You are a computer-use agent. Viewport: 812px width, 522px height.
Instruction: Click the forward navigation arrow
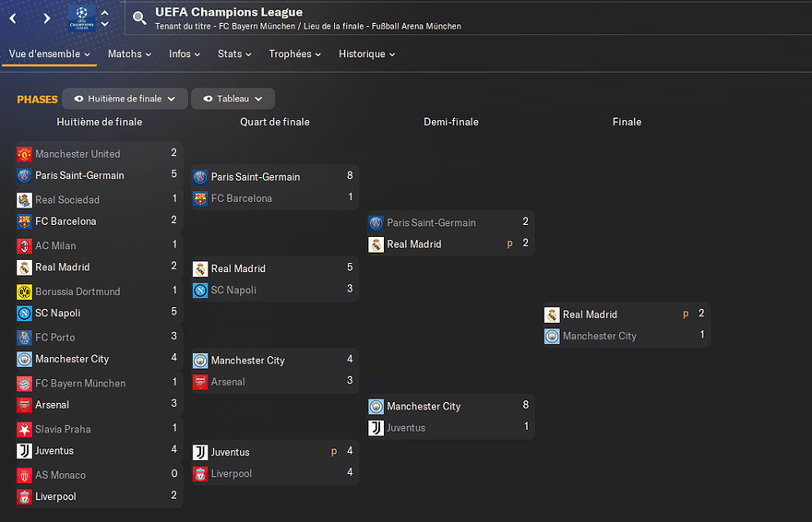tap(47, 18)
